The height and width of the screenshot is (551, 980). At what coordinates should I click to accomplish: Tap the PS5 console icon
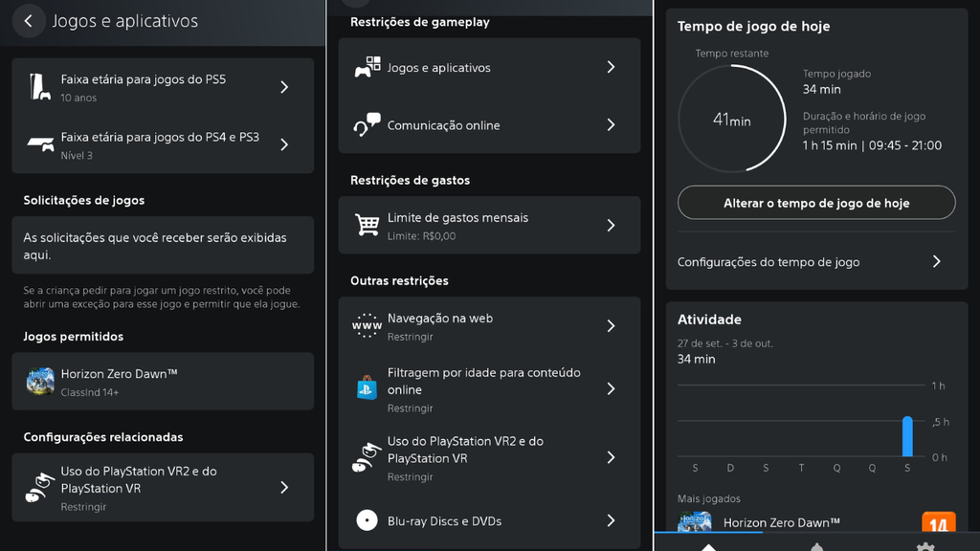39,87
